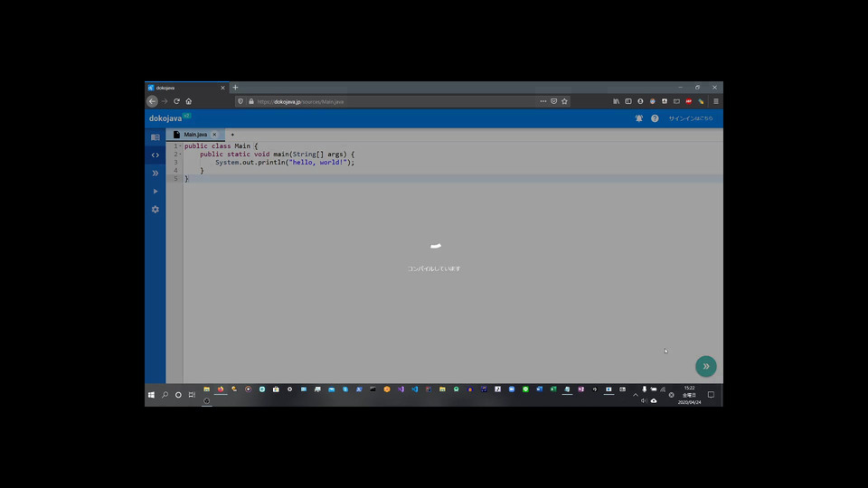Toggle the browser sidebar view icon

click(628, 101)
